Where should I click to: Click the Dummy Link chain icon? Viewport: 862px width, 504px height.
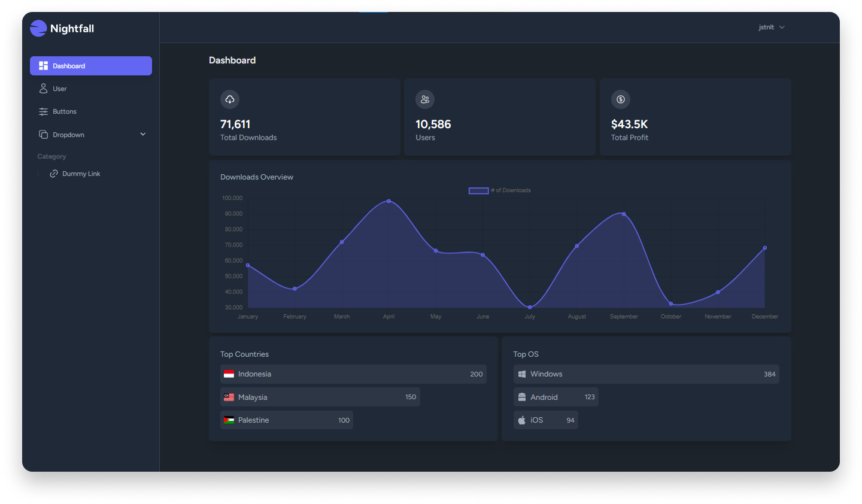pyautogui.click(x=54, y=174)
